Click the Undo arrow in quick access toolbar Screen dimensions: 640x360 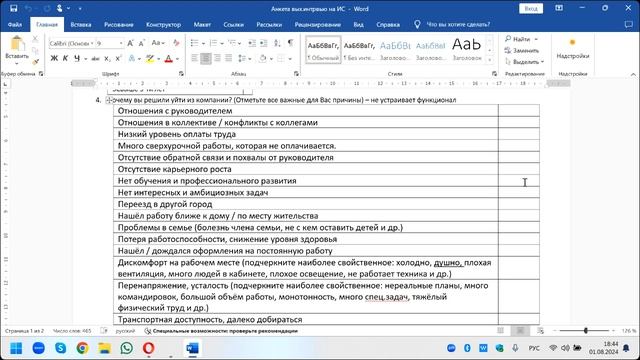(28, 8)
